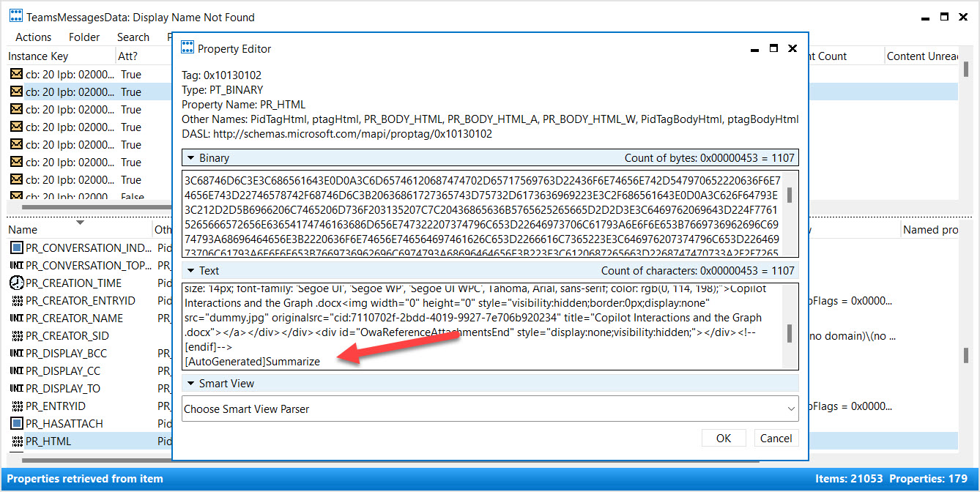Click the Property Editor title bar icon
980x492 pixels.
tap(188, 48)
